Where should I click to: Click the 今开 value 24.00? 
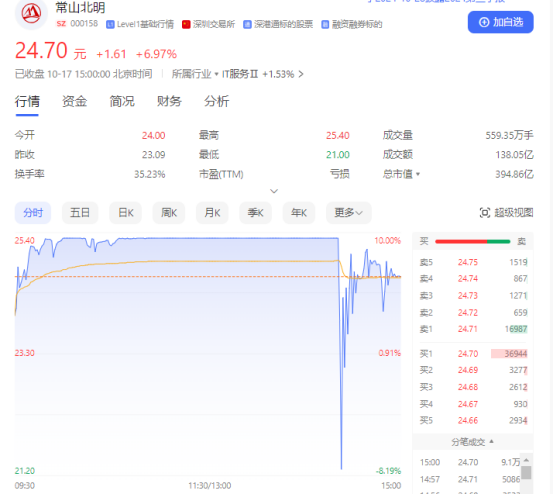coord(153,135)
